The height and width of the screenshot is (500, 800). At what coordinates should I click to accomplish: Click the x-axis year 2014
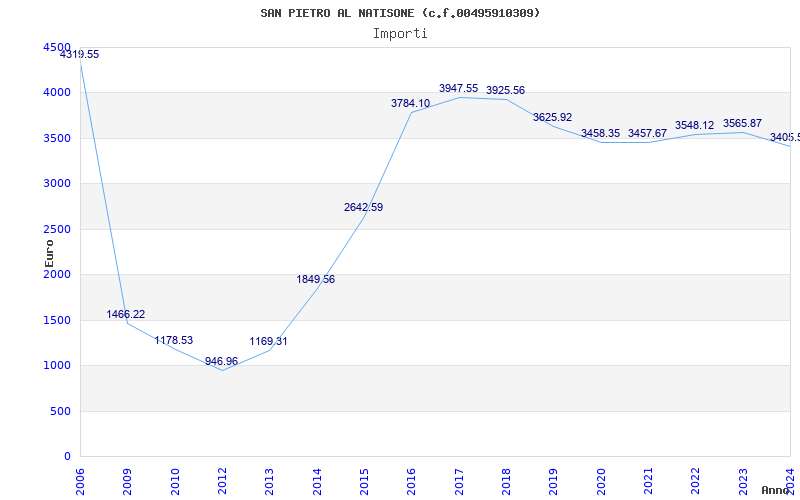[317, 482]
